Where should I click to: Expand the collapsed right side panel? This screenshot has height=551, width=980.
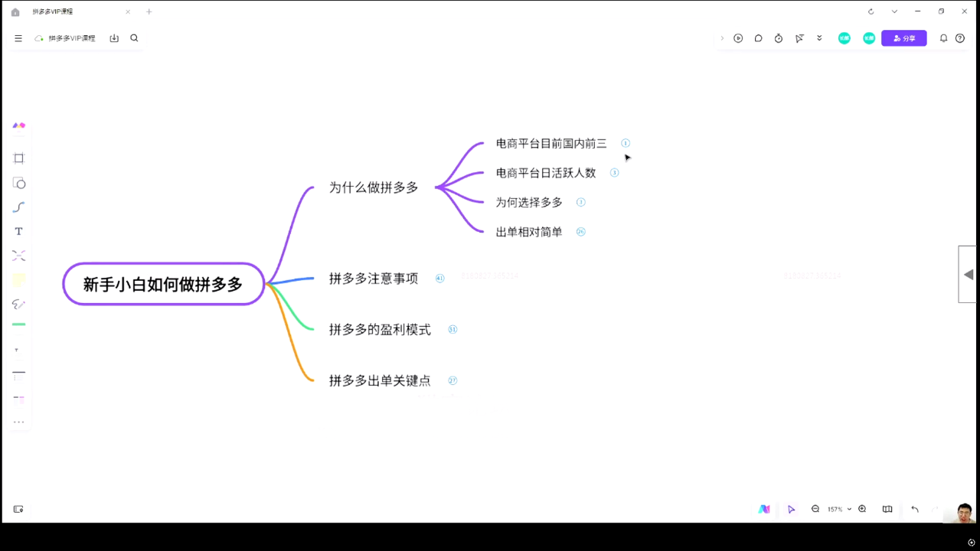tap(968, 275)
